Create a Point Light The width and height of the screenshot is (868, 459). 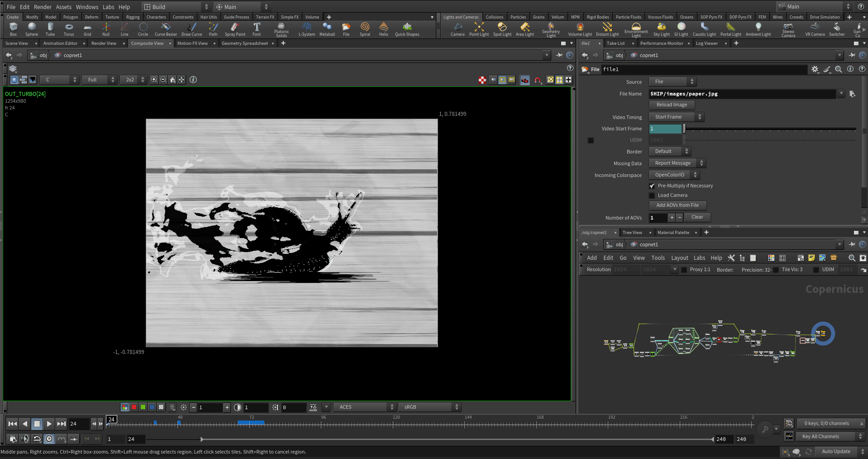(479, 29)
